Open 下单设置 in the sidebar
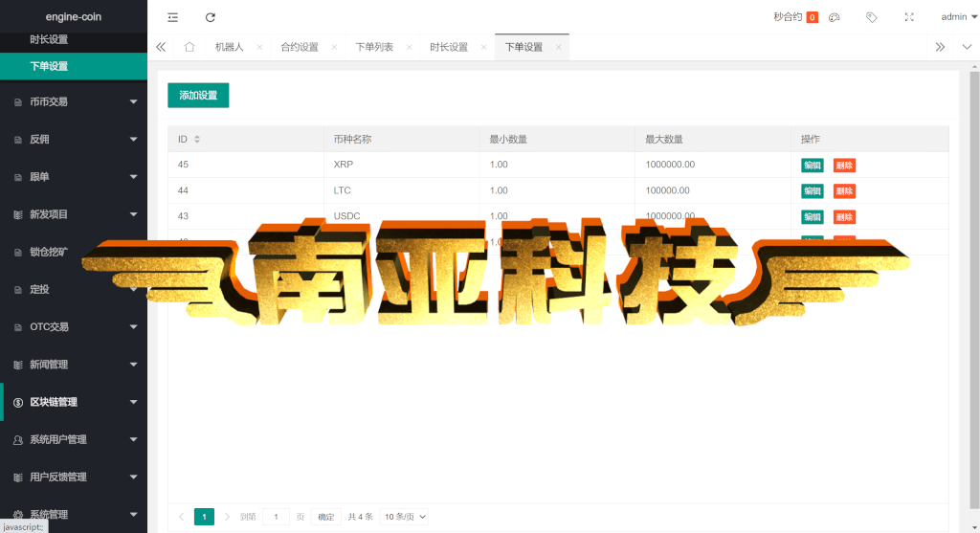 click(x=74, y=66)
